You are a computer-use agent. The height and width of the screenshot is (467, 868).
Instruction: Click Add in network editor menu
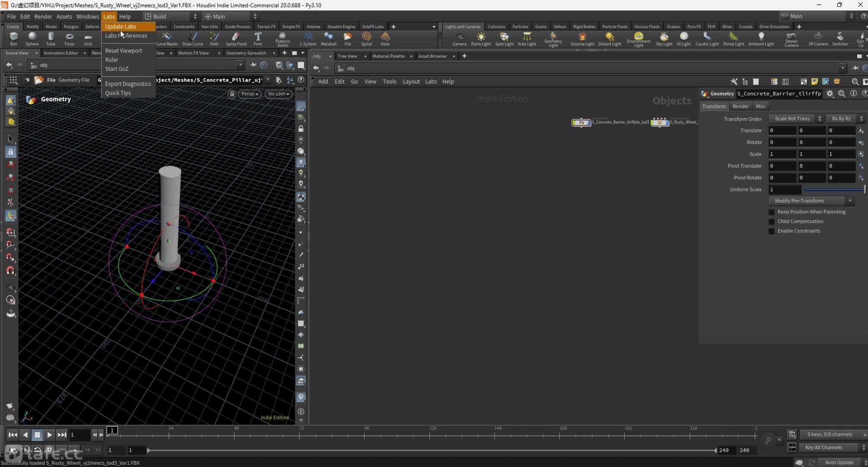pos(323,82)
